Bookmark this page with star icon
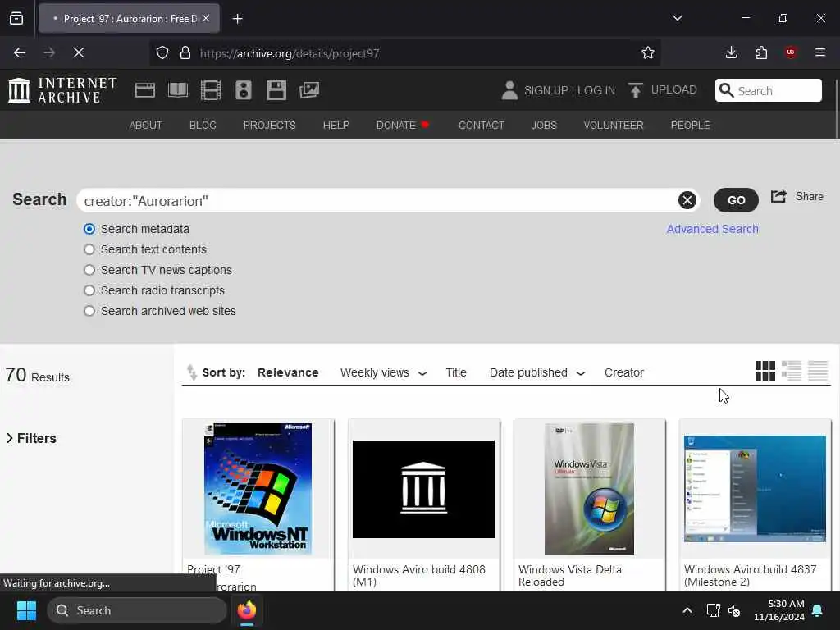This screenshot has width=840, height=630. 648,52
